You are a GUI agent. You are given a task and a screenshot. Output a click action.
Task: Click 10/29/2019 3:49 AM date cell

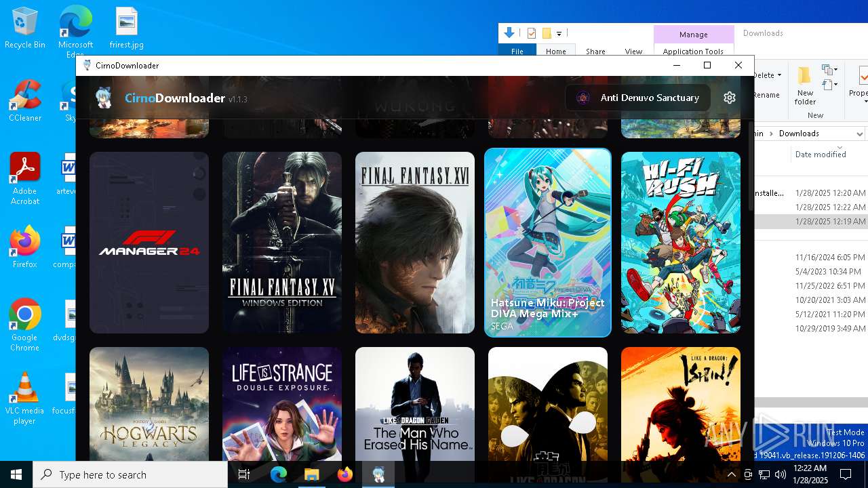(830, 329)
